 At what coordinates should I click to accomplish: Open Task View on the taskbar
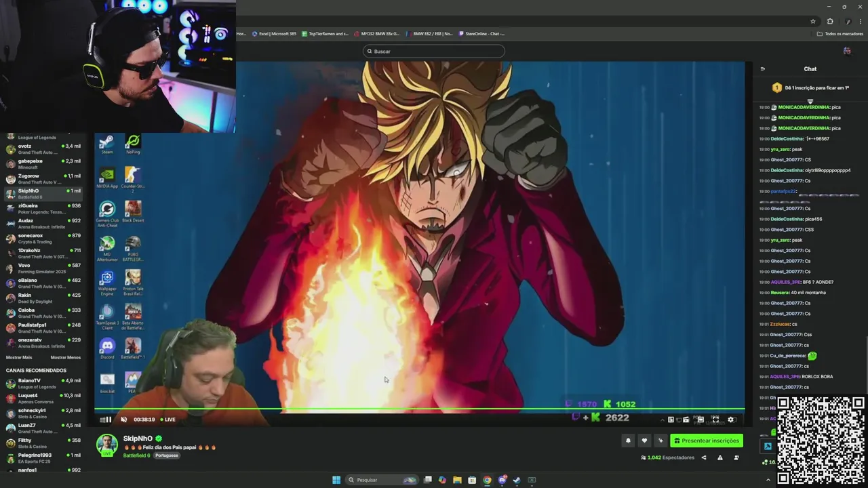pyautogui.click(x=428, y=480)
